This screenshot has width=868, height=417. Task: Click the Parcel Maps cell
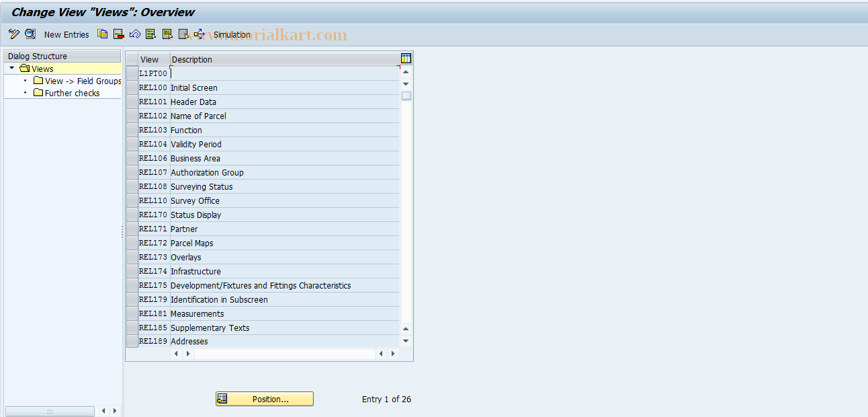click(x=284, y=243)
